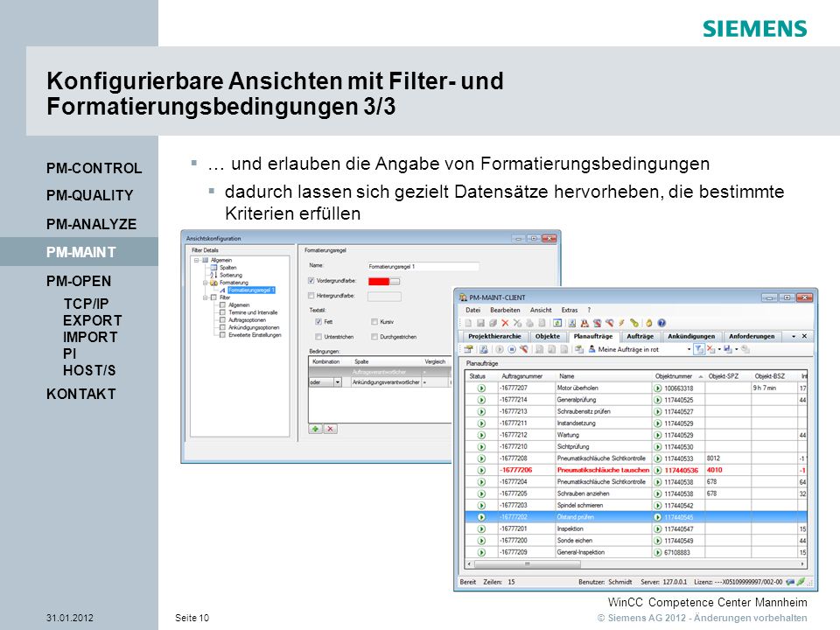Image resolution: width=840 pixels, height=630 pixels.
Task: Click the cut scissors icon in the main toolbar
Action: [x=517, y=323]
